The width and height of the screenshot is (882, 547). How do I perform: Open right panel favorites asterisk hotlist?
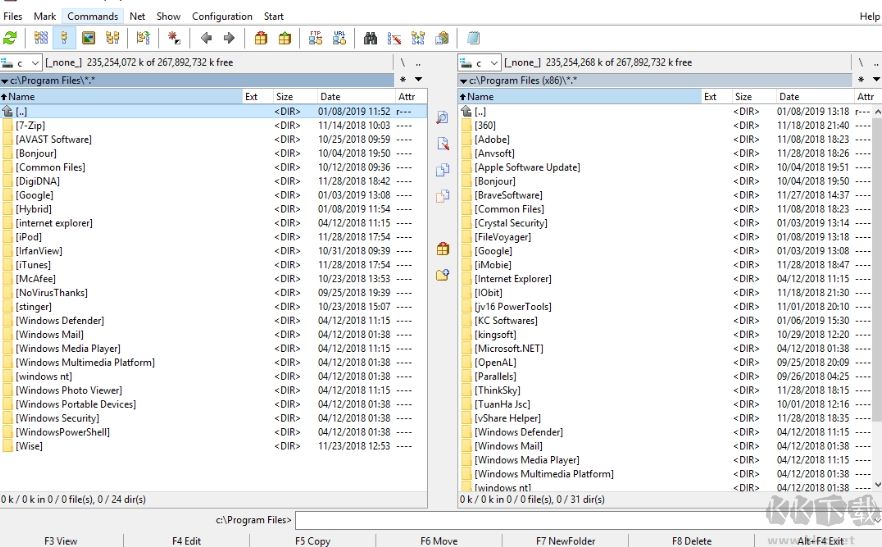tap(861, 79)
